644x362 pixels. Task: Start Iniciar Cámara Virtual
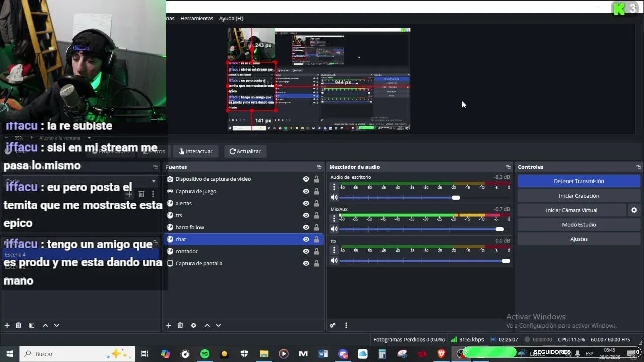coord(572,210)
